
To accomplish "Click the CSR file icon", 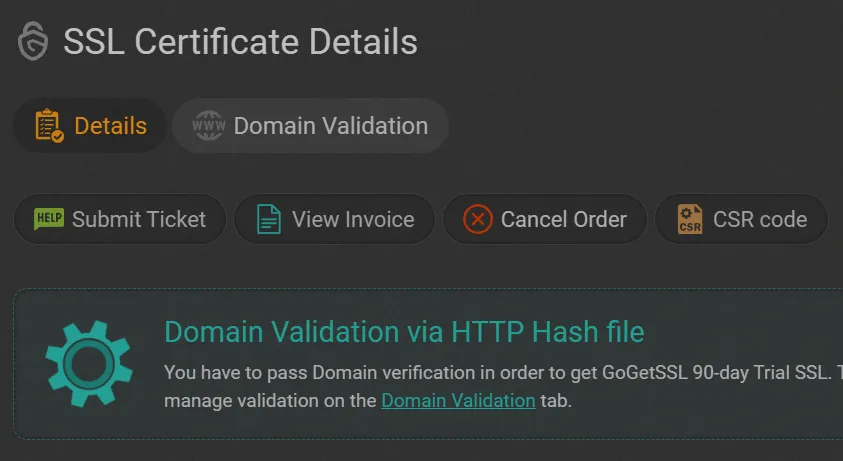I will click(690, 219).
